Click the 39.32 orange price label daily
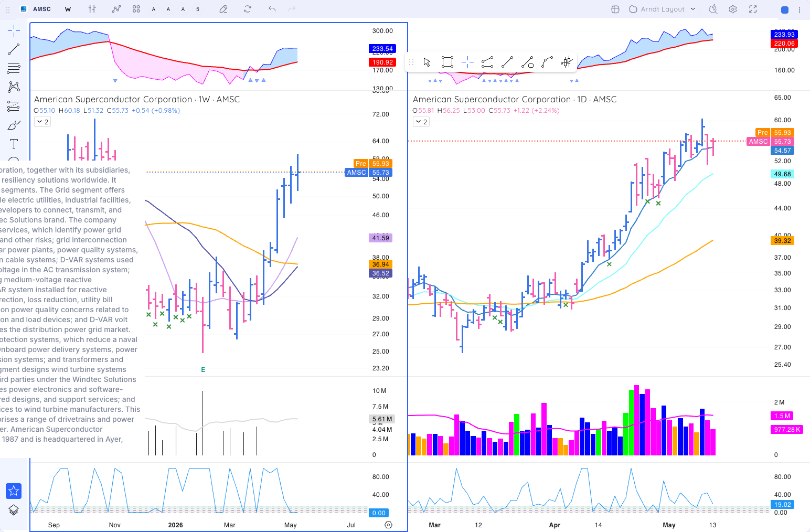The image size is (810, 532). pyautogui.click(x=782, y=241)
